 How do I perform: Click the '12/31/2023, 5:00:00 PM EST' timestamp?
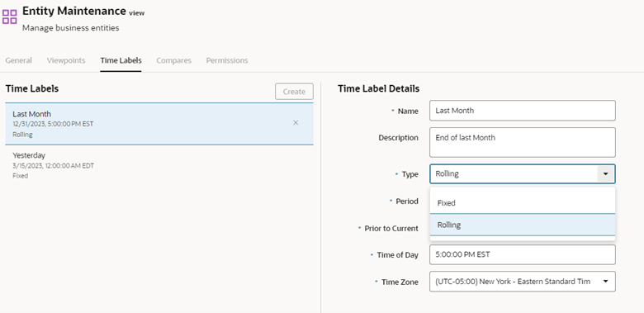coord(53,124)
